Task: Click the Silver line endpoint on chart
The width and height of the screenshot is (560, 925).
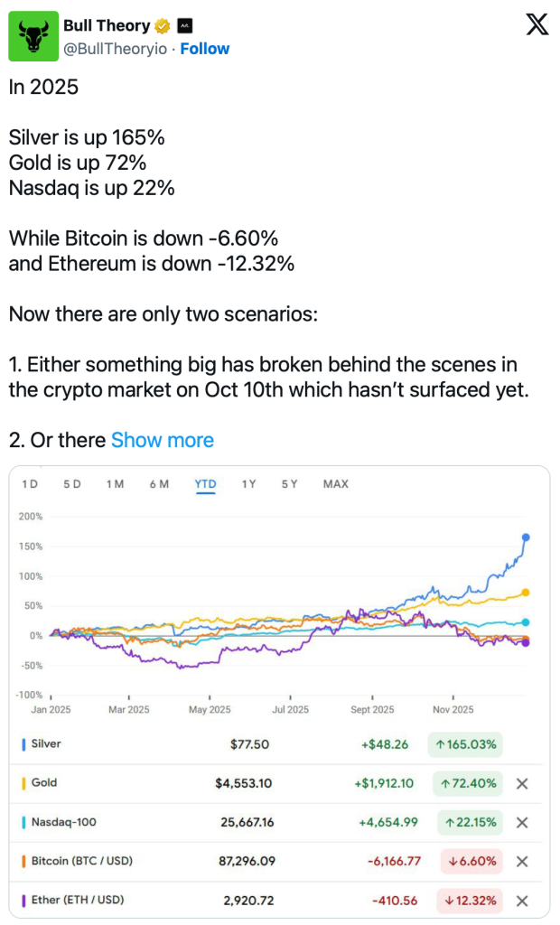Action: point(527,537)
